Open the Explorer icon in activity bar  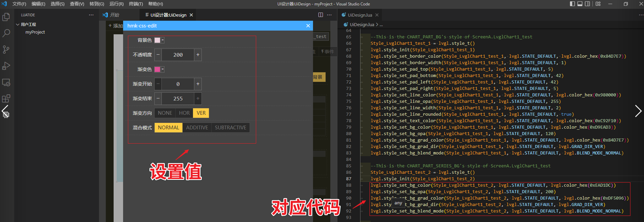(6, 17)
